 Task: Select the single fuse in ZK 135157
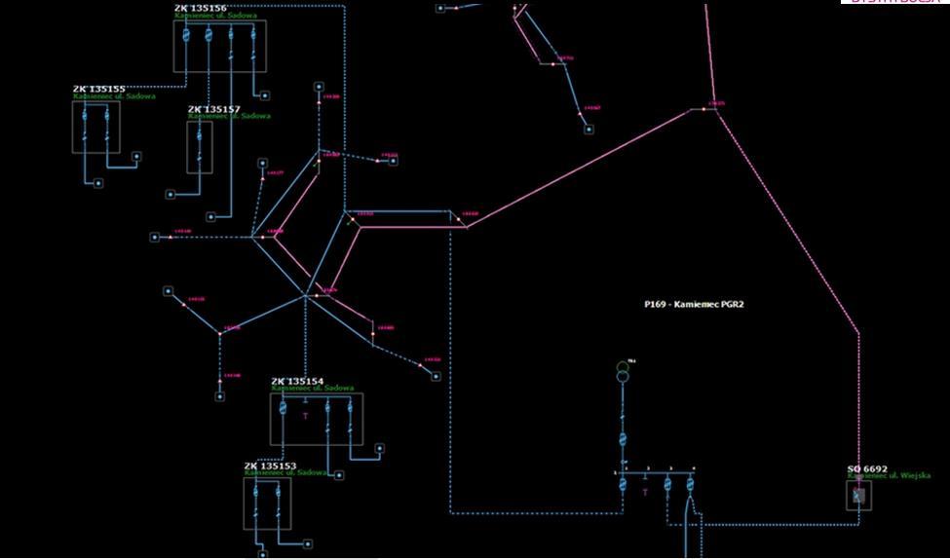pyautogui.click(x=200, y=135)
